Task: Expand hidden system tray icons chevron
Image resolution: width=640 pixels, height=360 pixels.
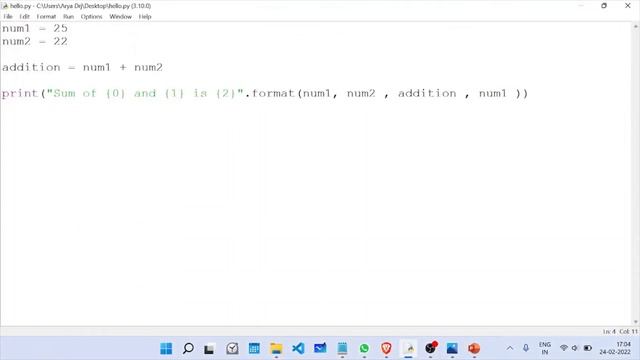Action: (x=510, y=348)
